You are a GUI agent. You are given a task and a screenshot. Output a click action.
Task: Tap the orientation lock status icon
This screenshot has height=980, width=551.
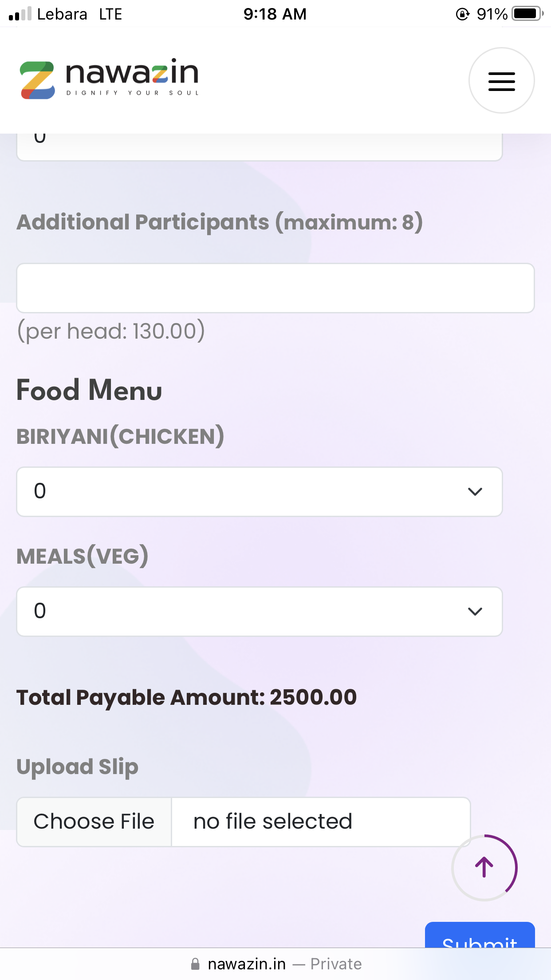462,14
